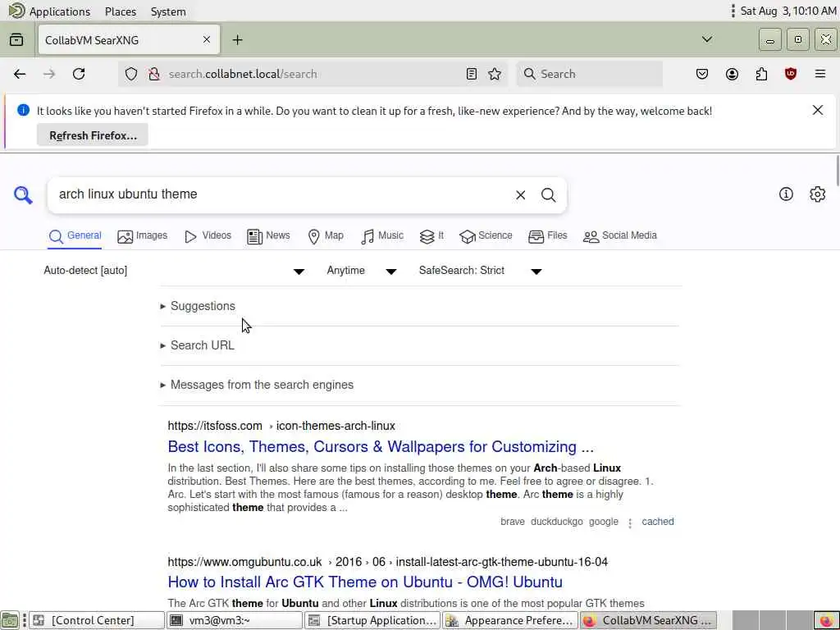Switch to the It category
This screenshot has height=630, width=840.
[x=431, y=235]
